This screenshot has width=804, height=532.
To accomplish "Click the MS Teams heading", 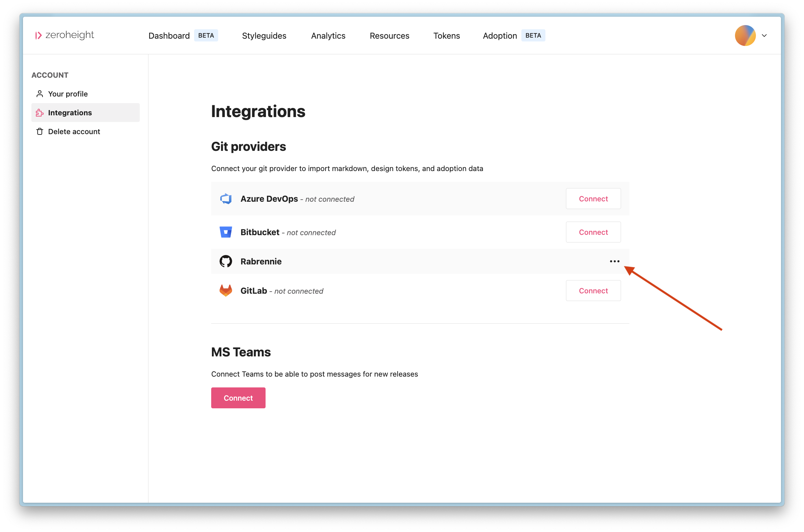I will [x=241, y=352].
